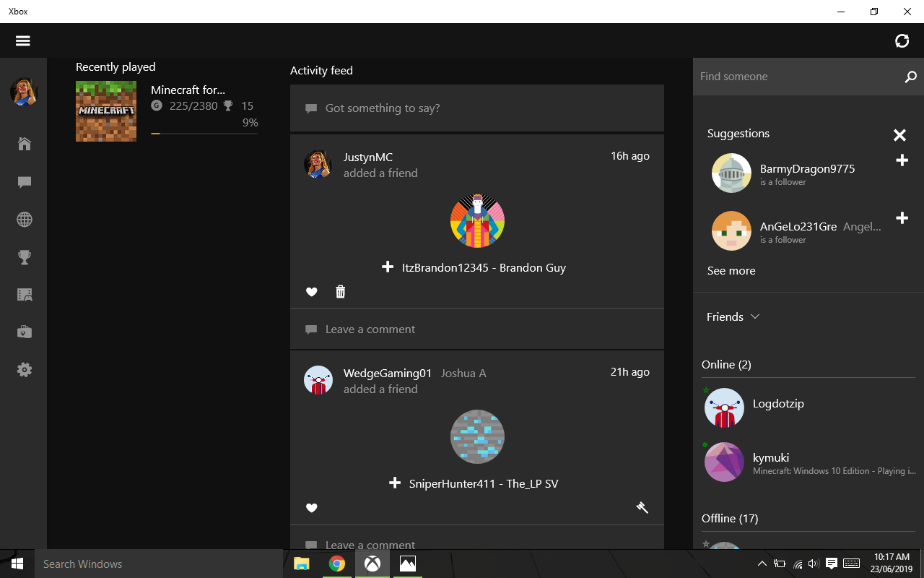Image resolution: width=924 pixels, height=578 pixels.
Task: Add BarmyDragon9775 as friend with plus
Action: [902, 160]
